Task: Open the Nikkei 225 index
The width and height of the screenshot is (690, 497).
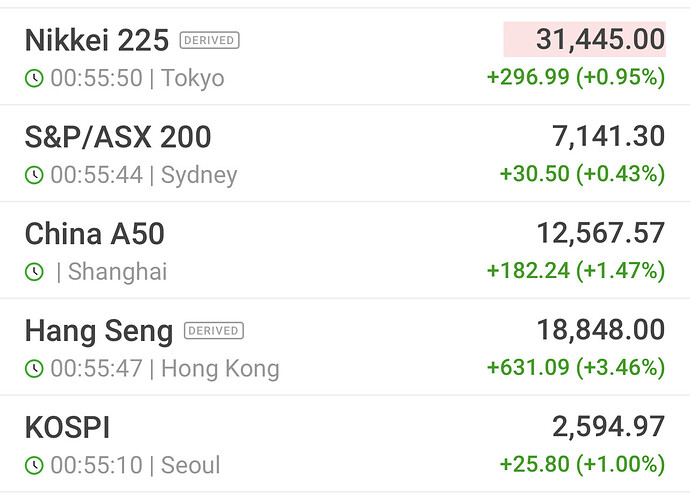Action: tap(97, 41)
